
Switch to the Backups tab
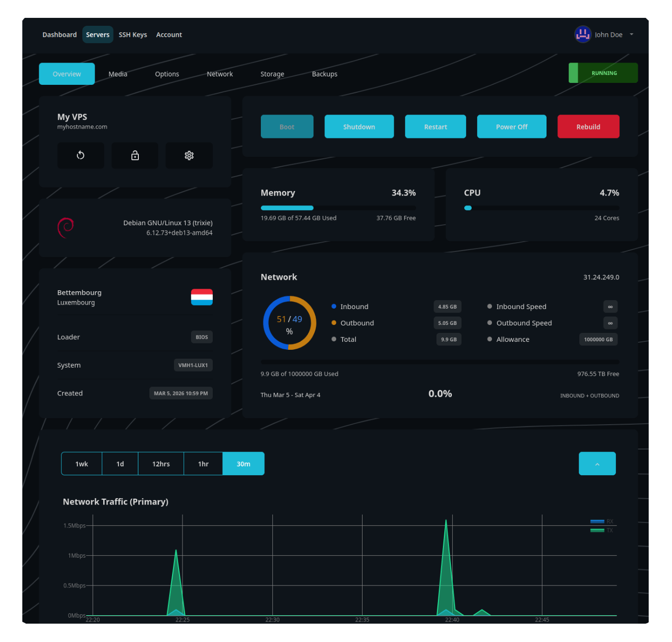[324, 73]
